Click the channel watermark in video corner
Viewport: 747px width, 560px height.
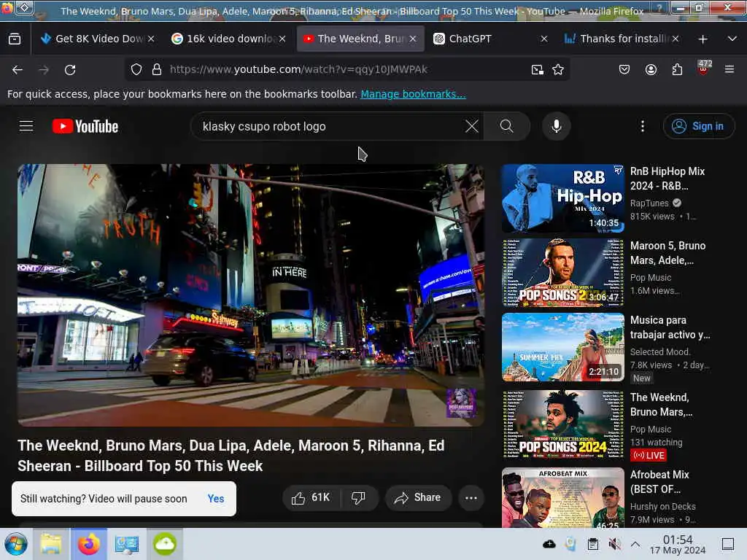[461, 402]
